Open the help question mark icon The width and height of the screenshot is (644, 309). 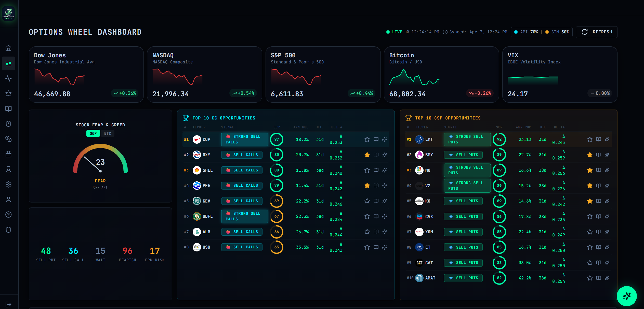click(8, 215)
